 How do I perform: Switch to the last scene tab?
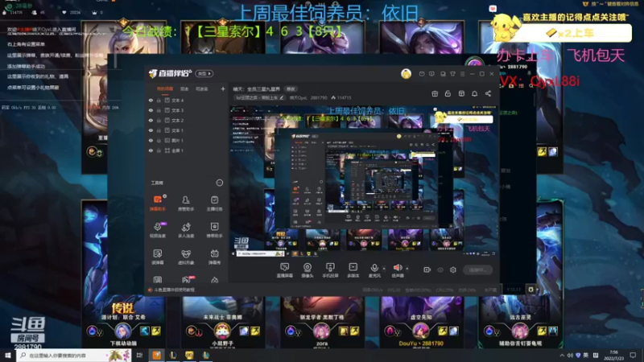pyautogui.click(x=202, y=88)
